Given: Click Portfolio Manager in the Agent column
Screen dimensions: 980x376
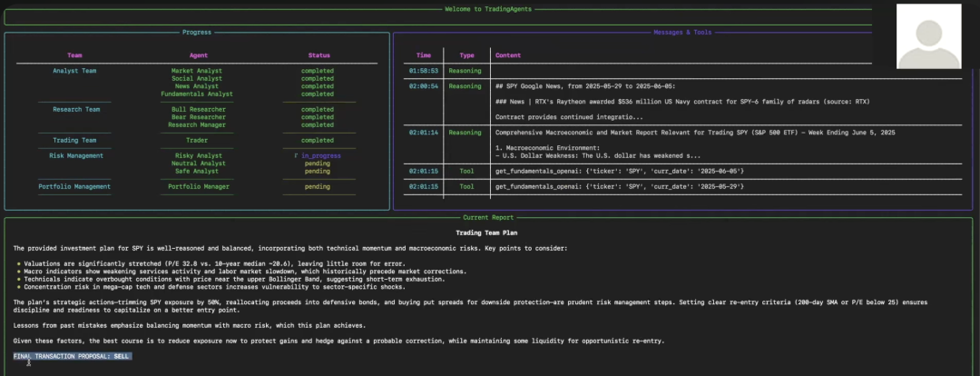Looking at the screenshot, I should (197, 186).
